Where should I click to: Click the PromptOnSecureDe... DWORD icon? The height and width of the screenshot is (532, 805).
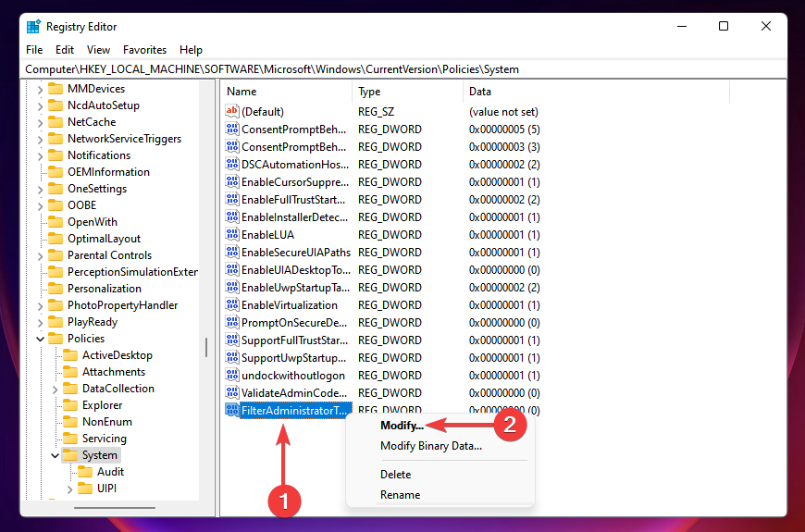[232, 322]
